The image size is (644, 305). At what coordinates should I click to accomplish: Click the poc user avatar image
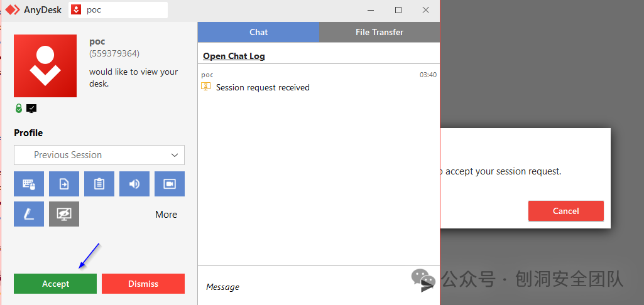45,66
